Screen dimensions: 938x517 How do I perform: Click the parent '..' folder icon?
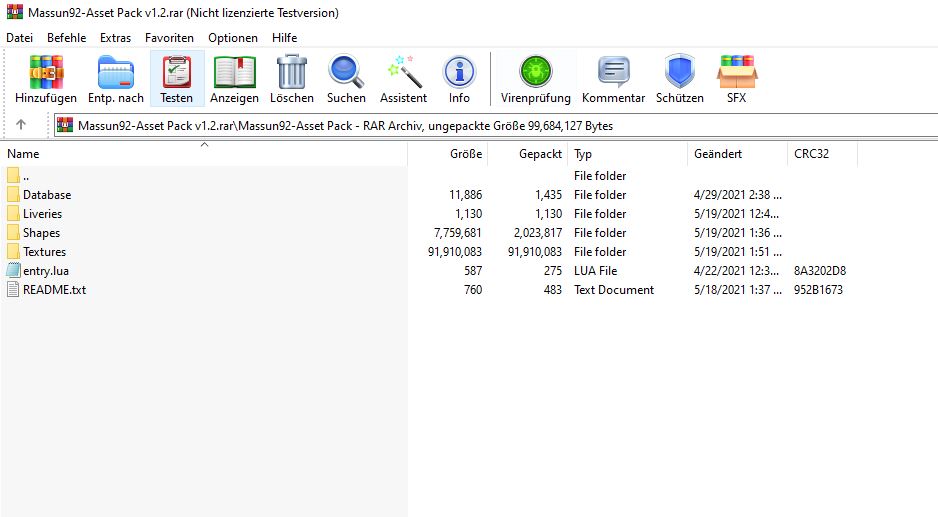13,175
